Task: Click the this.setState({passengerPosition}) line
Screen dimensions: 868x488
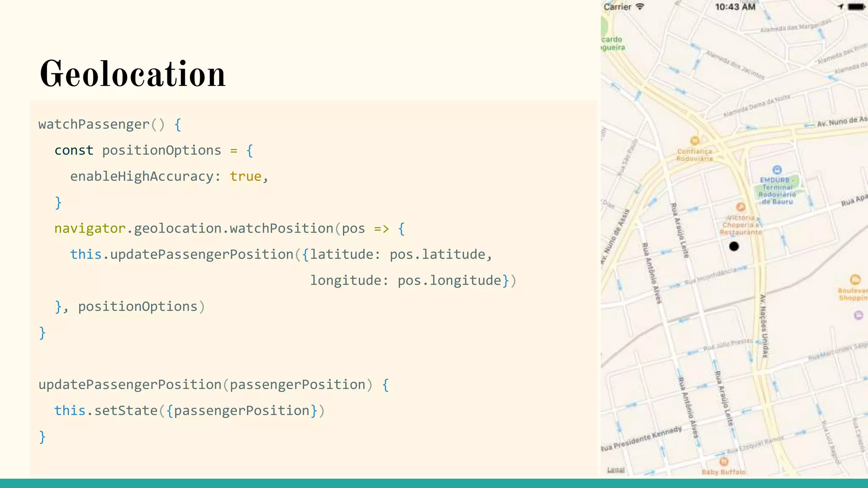Action: [189, 410]
